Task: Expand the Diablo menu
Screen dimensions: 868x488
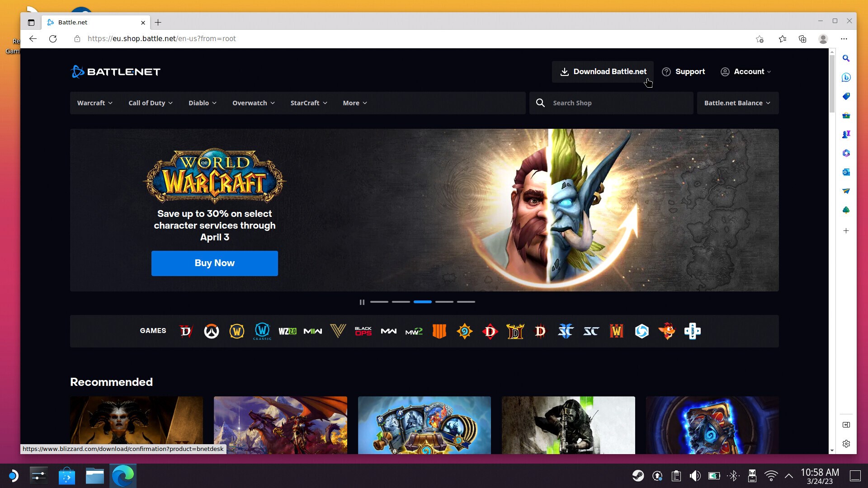Action: pyautogui.click(x=203, y=103)
